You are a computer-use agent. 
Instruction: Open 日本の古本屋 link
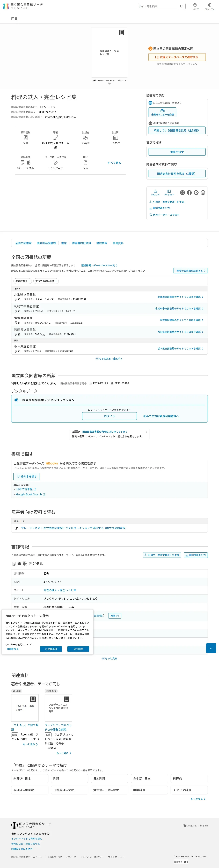pyautogui.click(x=26, y=489)
